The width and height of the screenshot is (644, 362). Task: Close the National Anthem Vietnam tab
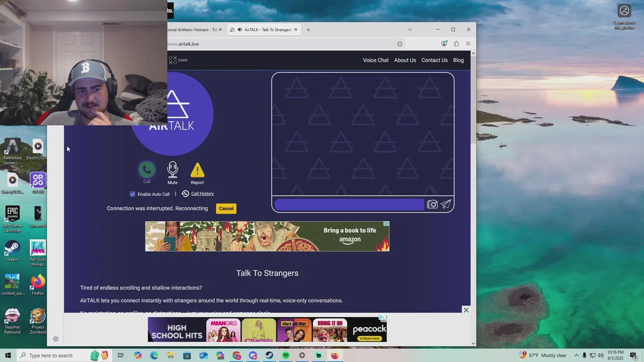pyautogui.click(x=221, y=30)
